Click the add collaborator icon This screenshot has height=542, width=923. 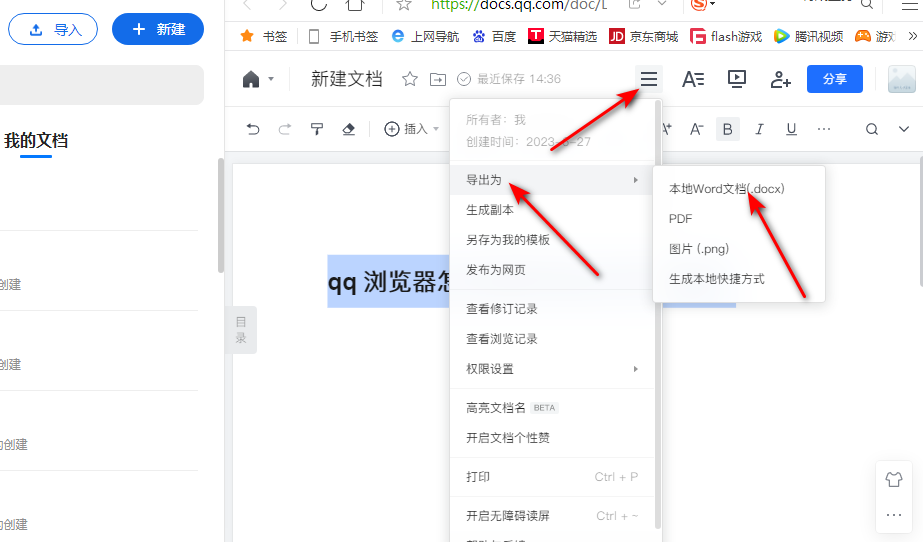[781, 79]
